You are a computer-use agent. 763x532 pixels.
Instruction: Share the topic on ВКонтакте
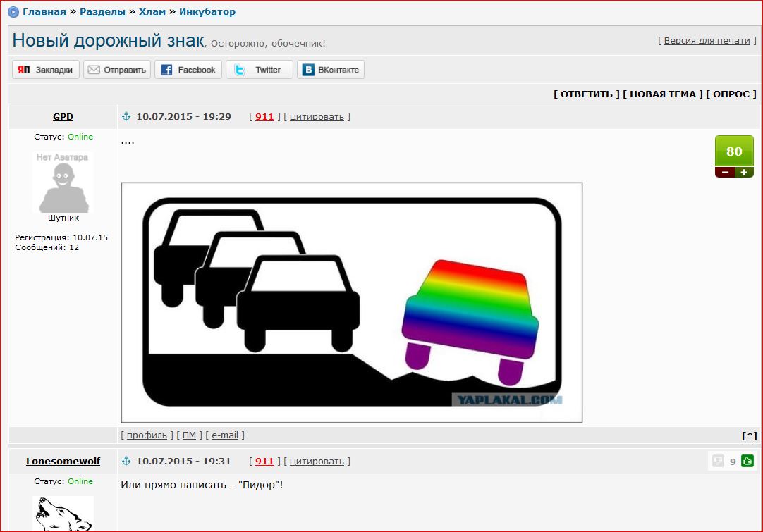point(331,70)
